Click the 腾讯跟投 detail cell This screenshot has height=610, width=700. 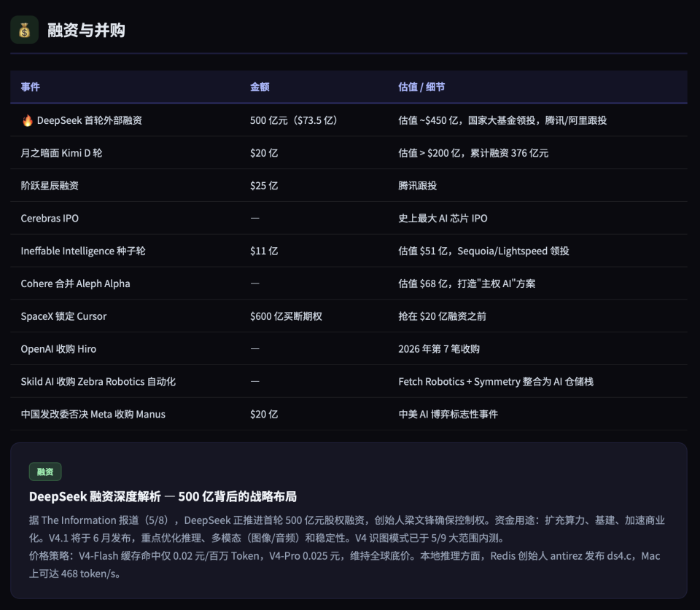417,186
